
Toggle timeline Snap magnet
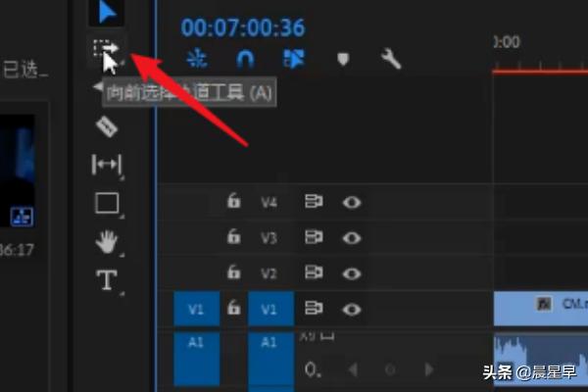[245, 59]
